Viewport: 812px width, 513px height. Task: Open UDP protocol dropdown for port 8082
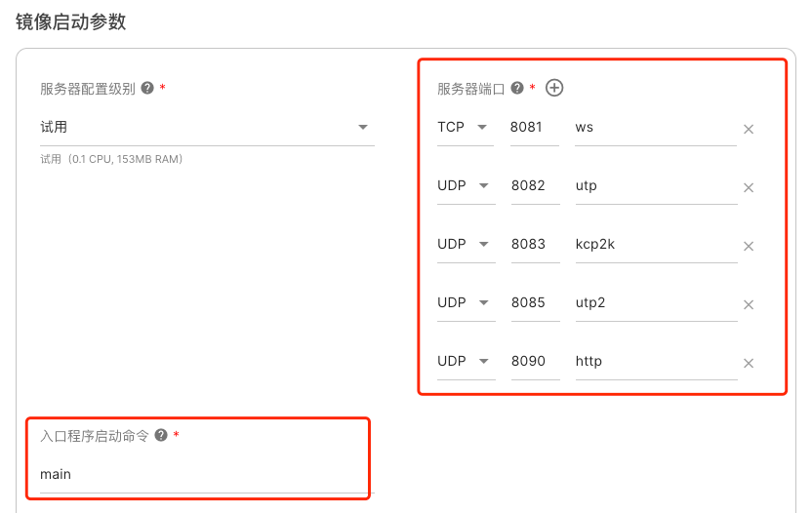coord(465,186)
